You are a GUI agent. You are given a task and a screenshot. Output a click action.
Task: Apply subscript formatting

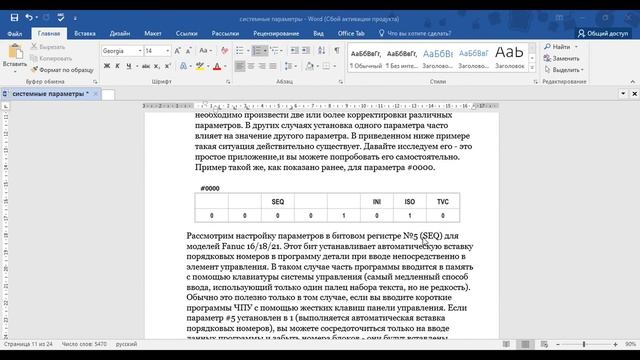coord(157,66)
